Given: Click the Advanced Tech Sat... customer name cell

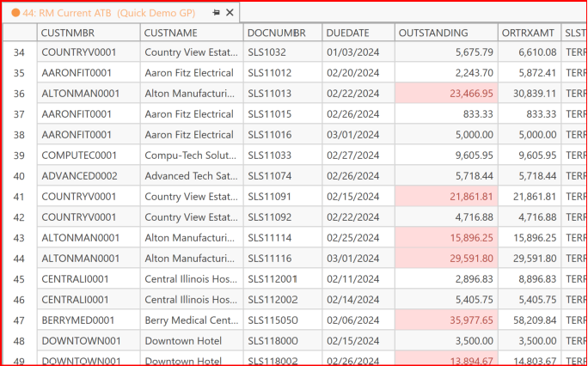Looking at the screenshot, I should pos(192,175).
